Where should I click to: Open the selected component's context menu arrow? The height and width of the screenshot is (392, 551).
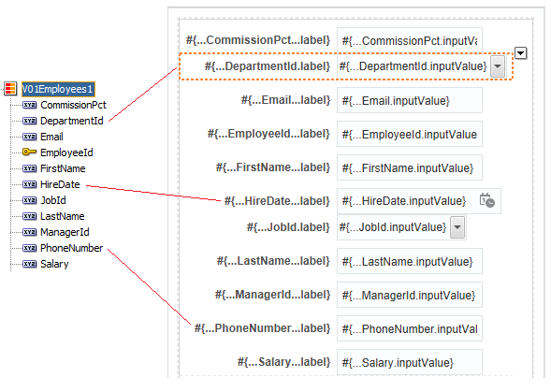tap(520, 53)
